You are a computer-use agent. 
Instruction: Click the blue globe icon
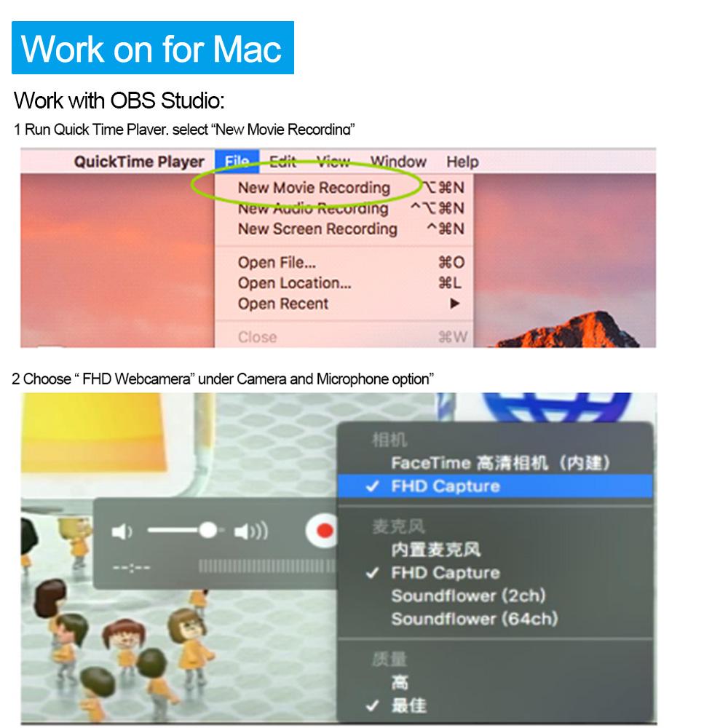[x=556, y=407]
